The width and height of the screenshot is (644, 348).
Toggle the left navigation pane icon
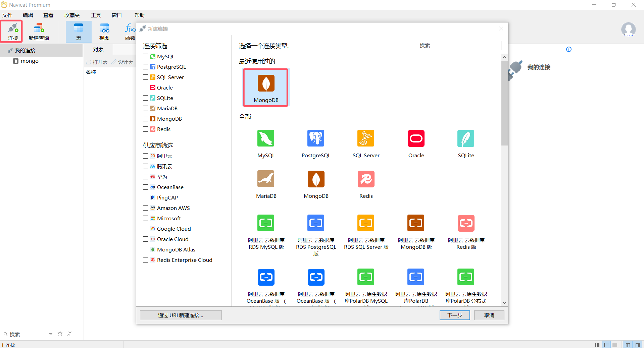coord(628,345)
